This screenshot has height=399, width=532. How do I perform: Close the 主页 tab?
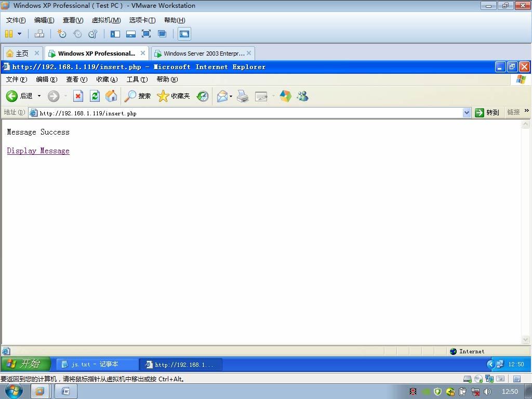point(37,53)
